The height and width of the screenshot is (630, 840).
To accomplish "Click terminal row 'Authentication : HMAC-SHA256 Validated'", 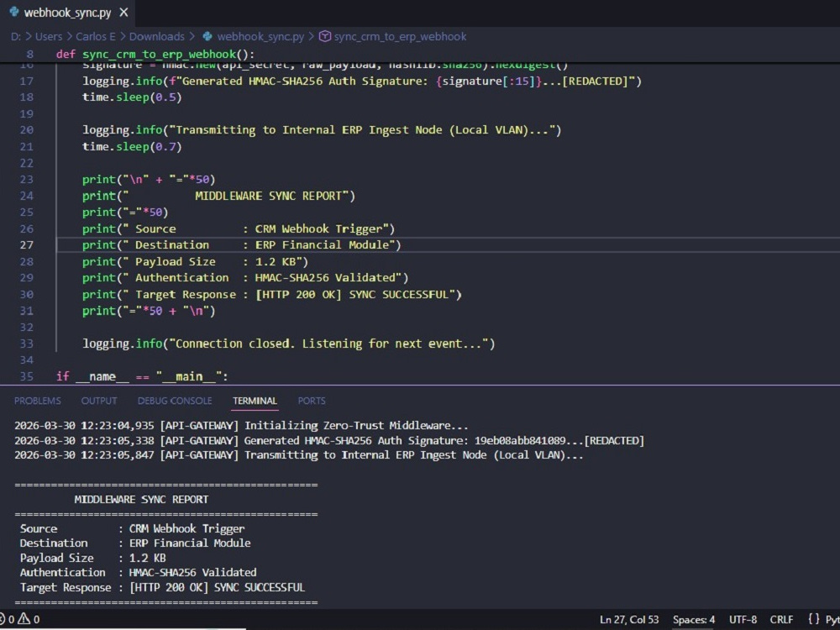I will 139,573.
